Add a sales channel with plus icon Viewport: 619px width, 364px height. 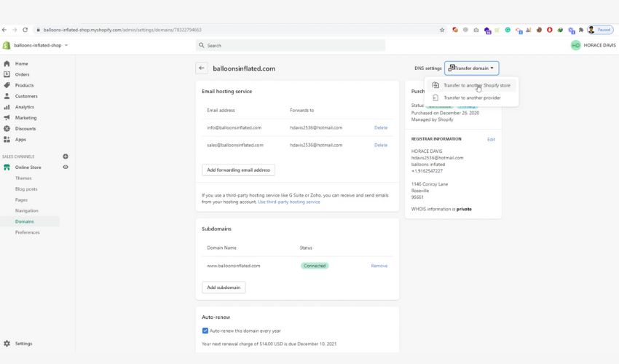tap(66, 157)
